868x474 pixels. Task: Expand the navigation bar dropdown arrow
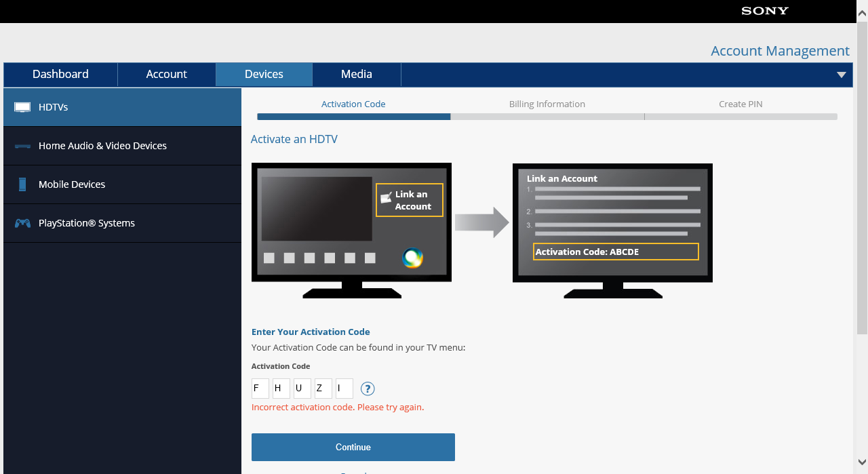coord(841,75)
